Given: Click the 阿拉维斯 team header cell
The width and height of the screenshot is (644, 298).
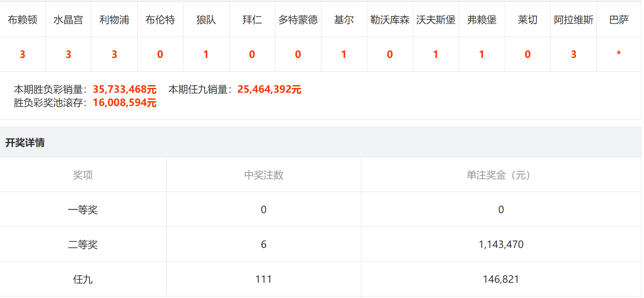Looking at the screenshot, I should click(x=574, y=20).
